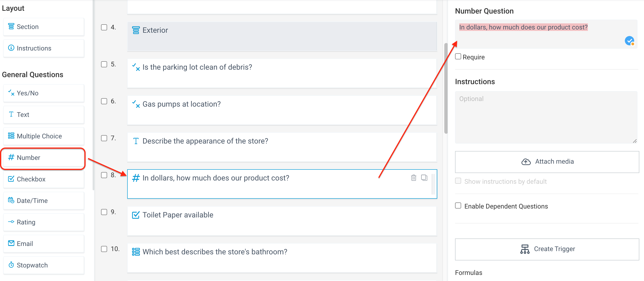Toggle Show instructions by default
644x281 pixels.
point(458,181)
